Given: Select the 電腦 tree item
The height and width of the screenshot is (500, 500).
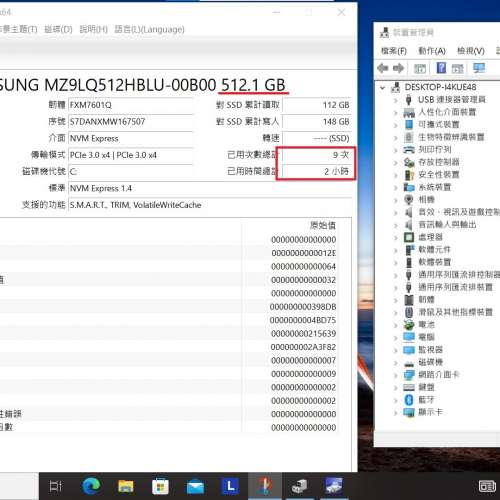Looking at the screenshot, I should 426,337.
